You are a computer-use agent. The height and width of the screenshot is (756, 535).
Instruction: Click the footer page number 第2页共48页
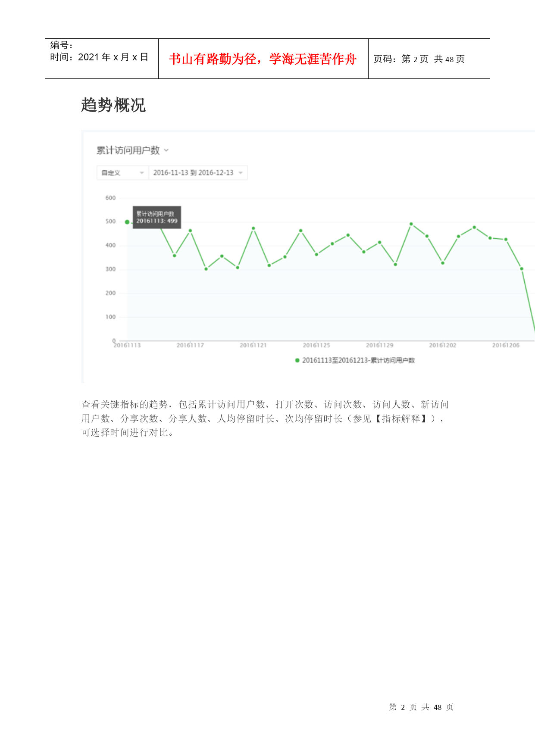(421, 707)
